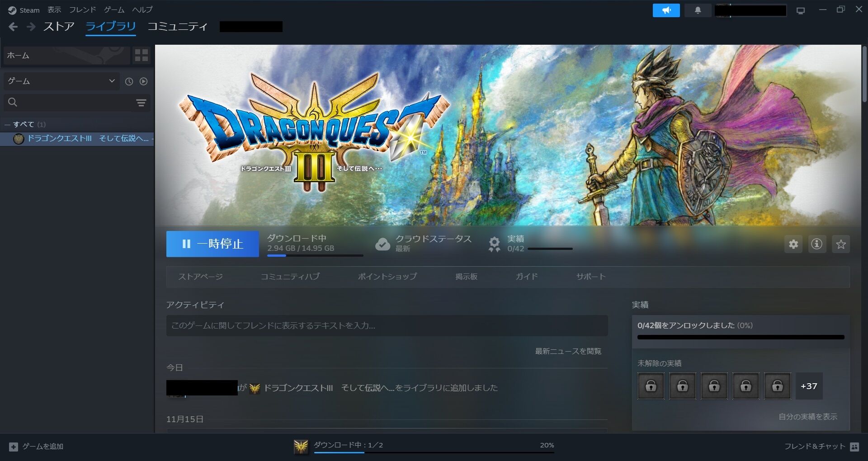Open the サポート link
Image resolution: width=868 pixels, height=461 pixels.
click(591, 277)
